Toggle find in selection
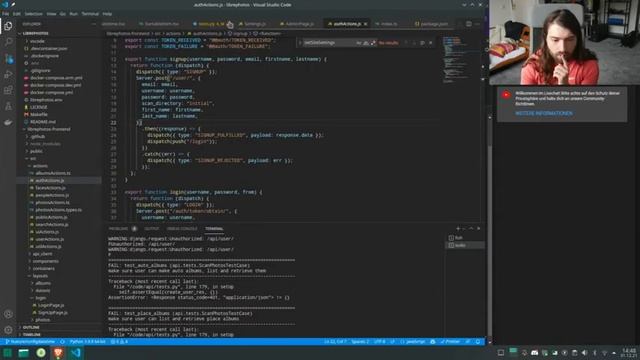640x360 pixels. [422, 43]
